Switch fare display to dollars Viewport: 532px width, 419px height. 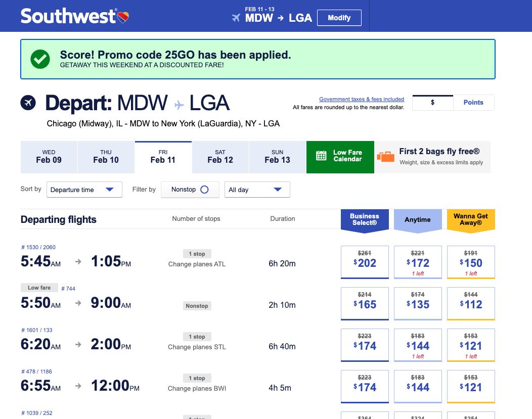click(433, 102)
